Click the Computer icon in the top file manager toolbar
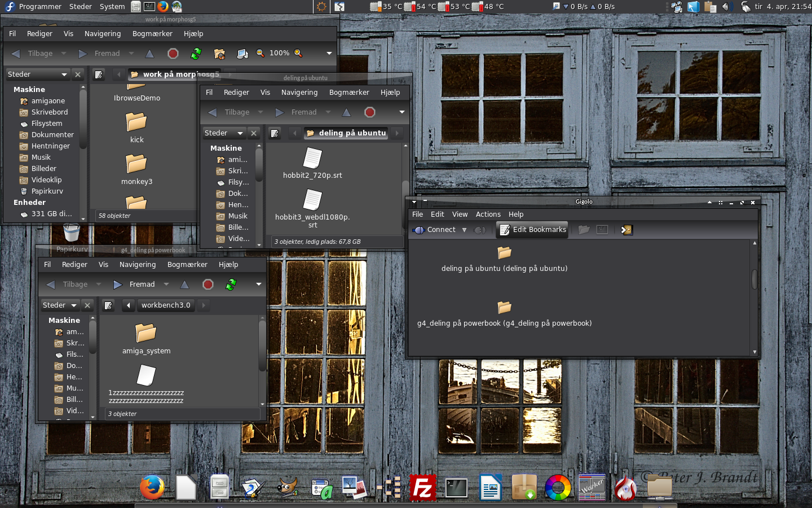Viewport: 812px width, 508px height. click(242, 54)
